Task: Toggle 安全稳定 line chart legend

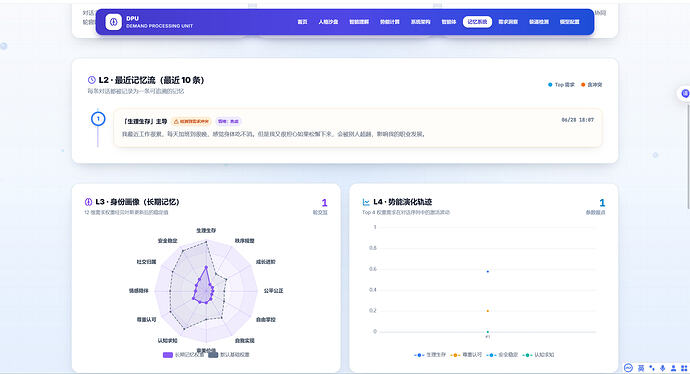Action: point(503,355)
